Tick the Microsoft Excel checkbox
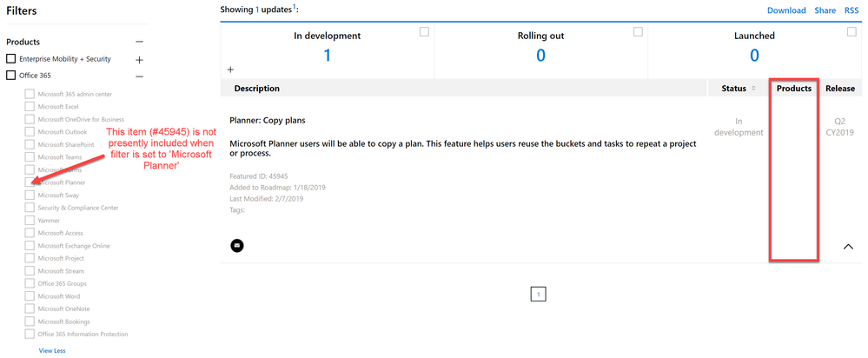Viewport: 868px width, 358px height. [30, 106]
